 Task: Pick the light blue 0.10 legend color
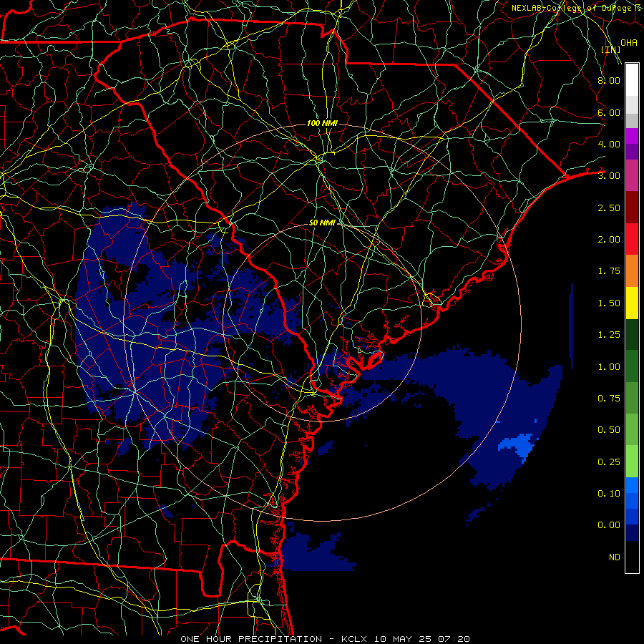(632, 485)
